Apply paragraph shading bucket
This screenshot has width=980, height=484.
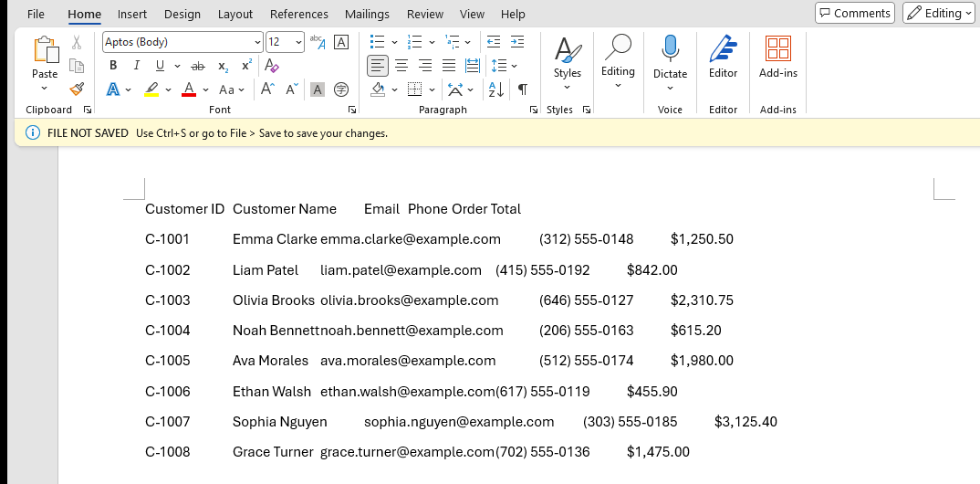coord(378,89)
